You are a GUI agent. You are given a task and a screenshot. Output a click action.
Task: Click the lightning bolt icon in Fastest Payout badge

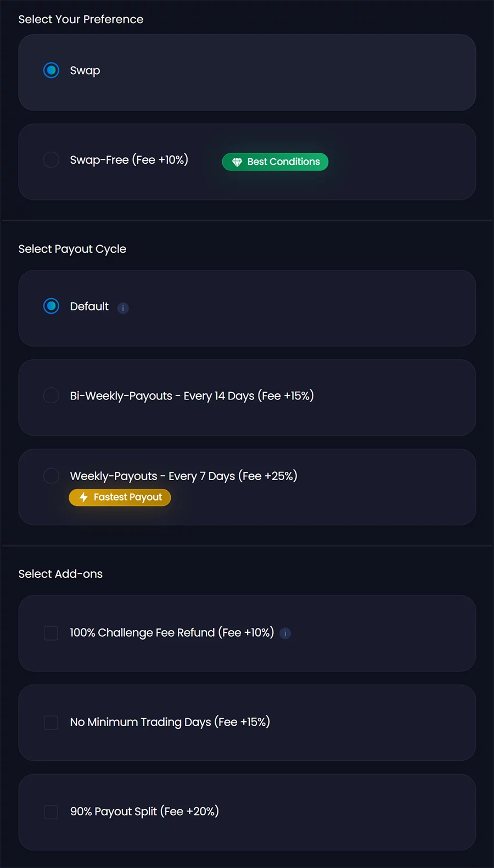click(83, 497)
